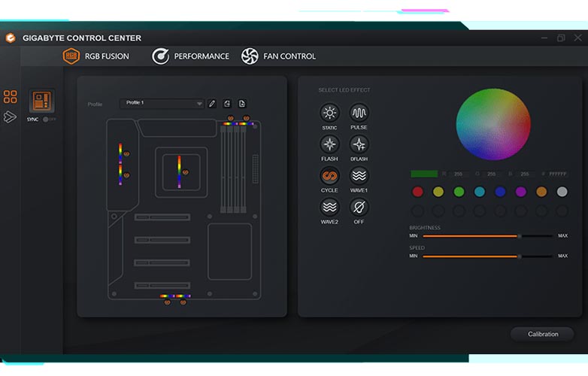
Task: Choose the orange color swatch
Action: pyautogui.click(x=541, y=192)
